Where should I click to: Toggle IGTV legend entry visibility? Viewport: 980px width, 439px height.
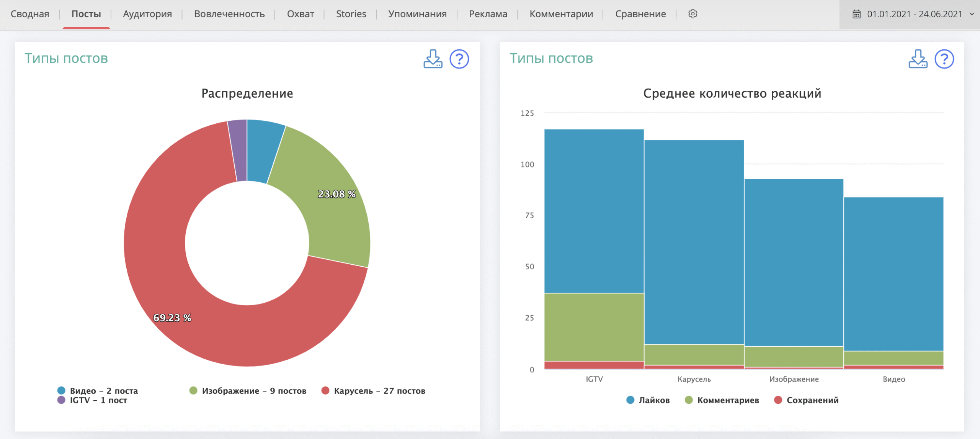coord(98,400)
